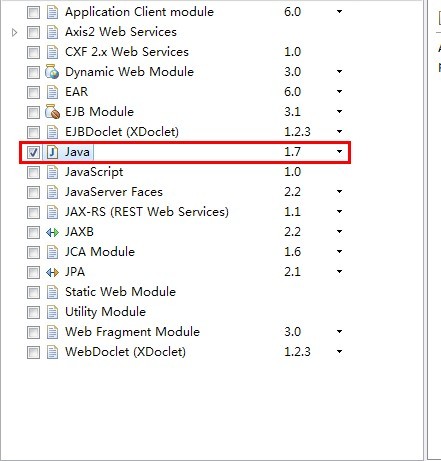Viewport: 441px width, 461px height.
Task: Open the Dynamic Web Module version dropdown
Action: [339, 72]
